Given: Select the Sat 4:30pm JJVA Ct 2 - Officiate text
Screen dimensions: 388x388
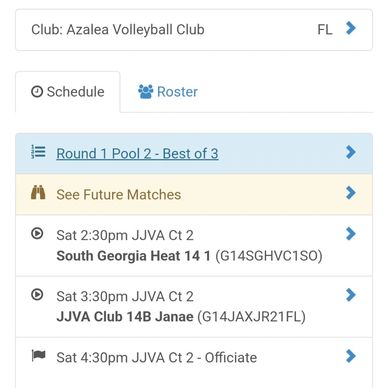Looking at the screenshot, I should (x=157, y=358).
